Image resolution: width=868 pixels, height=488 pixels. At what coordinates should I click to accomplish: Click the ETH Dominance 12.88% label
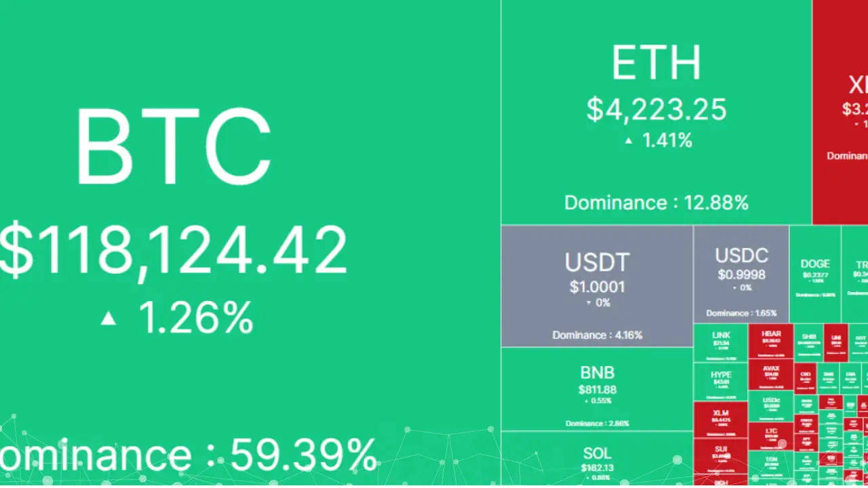coord(656,203)
